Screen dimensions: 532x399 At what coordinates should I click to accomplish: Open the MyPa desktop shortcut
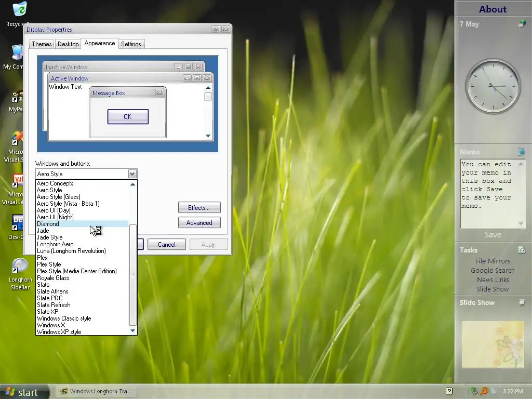point(16,101)
